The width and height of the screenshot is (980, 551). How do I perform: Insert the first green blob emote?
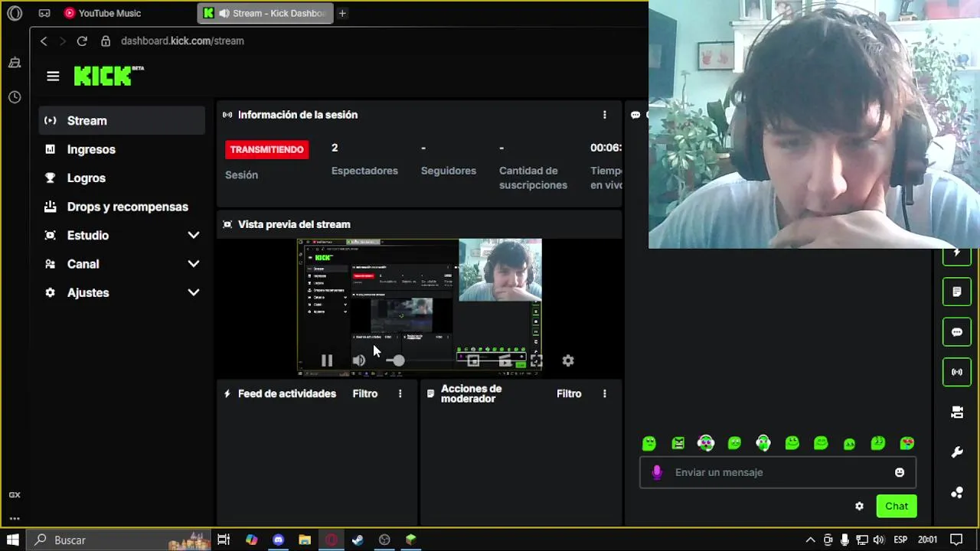pyautogui.click(x=649, y=443)
